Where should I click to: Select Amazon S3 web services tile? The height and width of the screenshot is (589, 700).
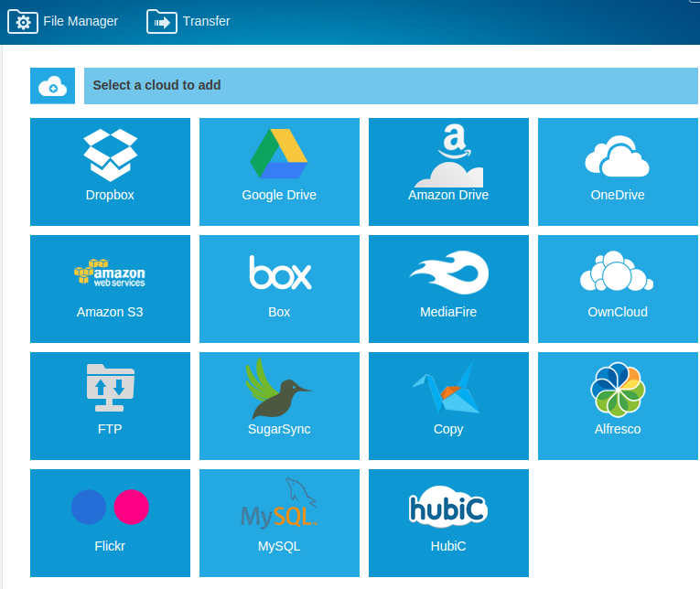pyautogui.click(x=110, y=288)
